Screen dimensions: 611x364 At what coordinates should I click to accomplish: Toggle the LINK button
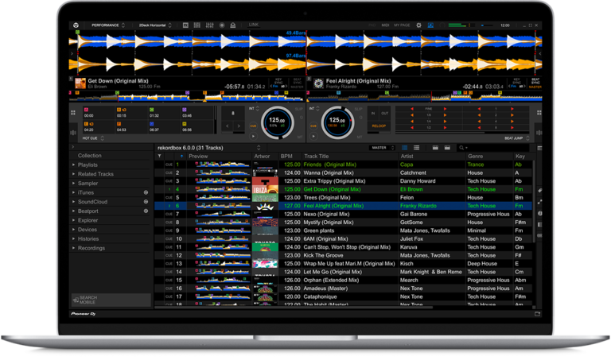pyautogui.click(x=254, y=25)
